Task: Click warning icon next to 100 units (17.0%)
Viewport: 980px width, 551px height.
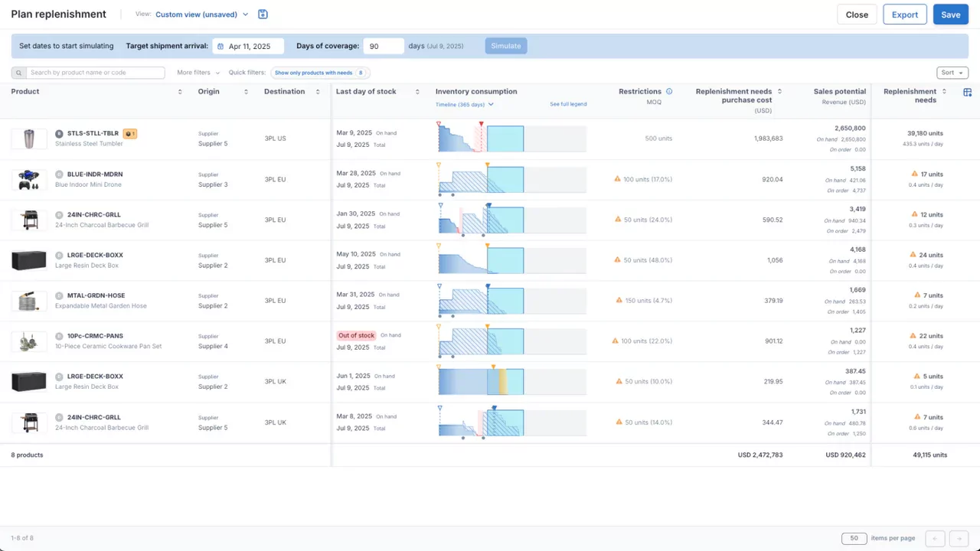Action: (617, 179)
